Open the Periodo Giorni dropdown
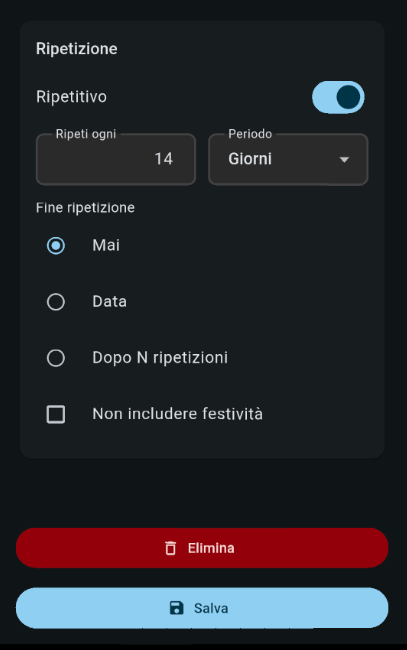Viewport: 407px width, 650px height. tap(288, 159)
